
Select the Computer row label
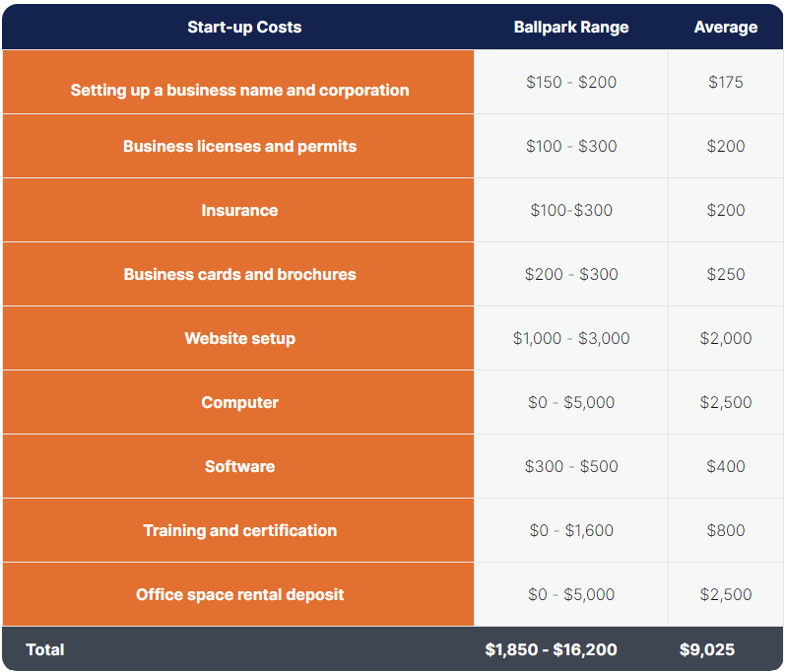coord(239,402)
